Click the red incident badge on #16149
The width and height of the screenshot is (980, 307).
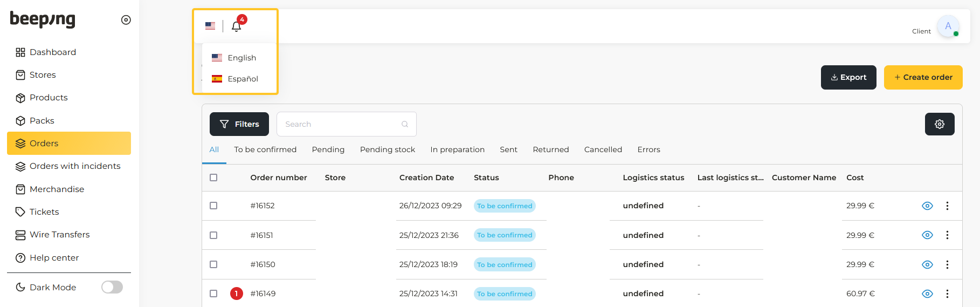coord(236,294)
